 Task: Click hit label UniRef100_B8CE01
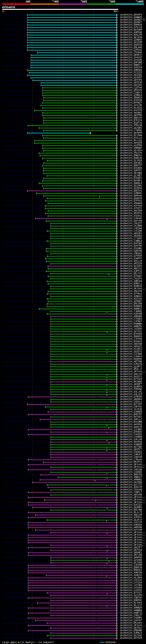pos(131,191)
